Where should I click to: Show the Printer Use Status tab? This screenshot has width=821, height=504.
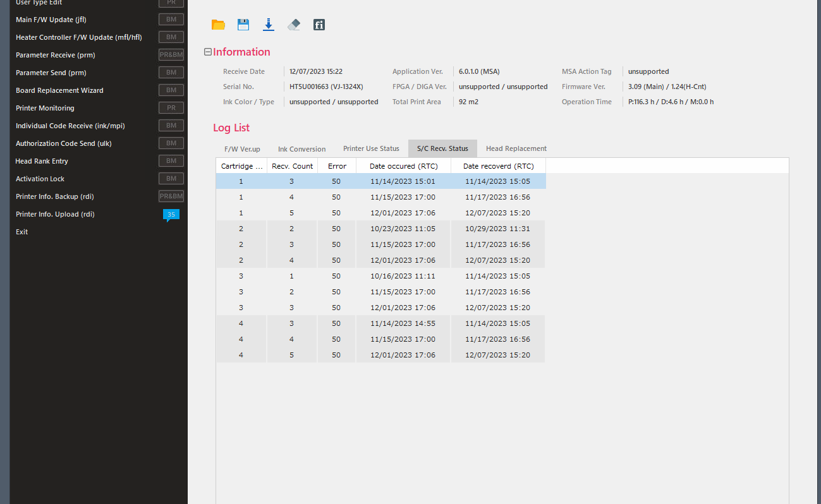(x=371, y=149)
